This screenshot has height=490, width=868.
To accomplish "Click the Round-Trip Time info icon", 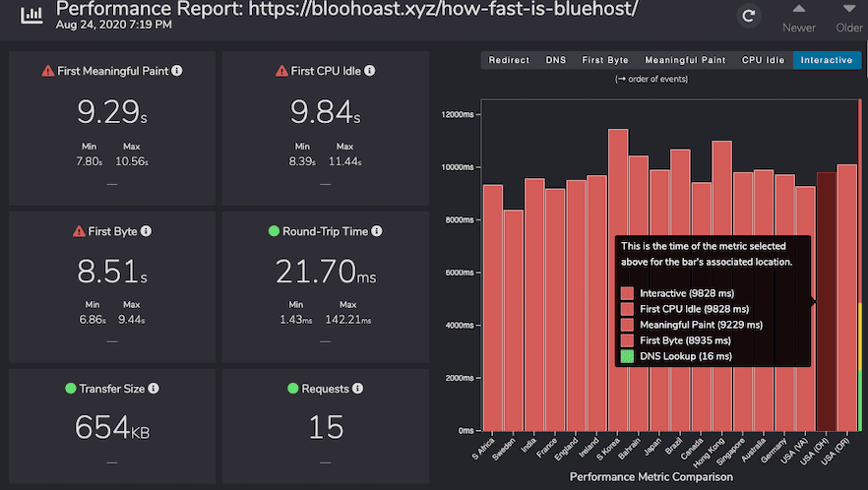I will [x=377, y=231].
